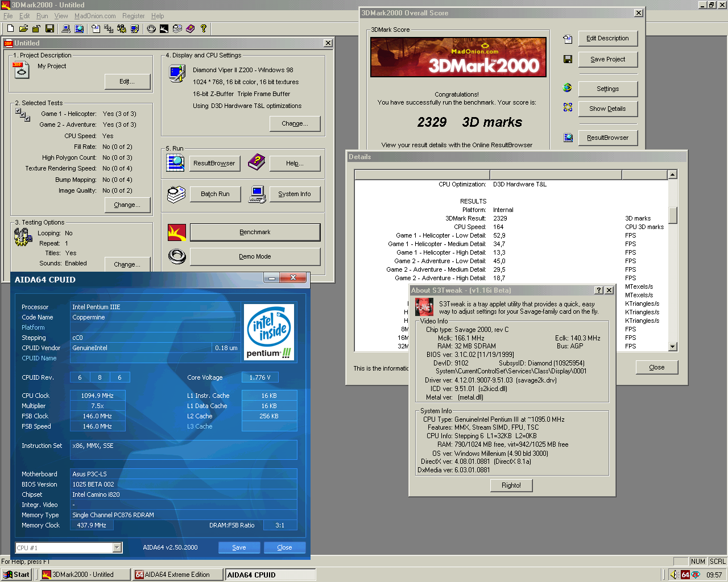
Task: Click the Edit Description icon in score window
Action: click(x=568, y=39)
